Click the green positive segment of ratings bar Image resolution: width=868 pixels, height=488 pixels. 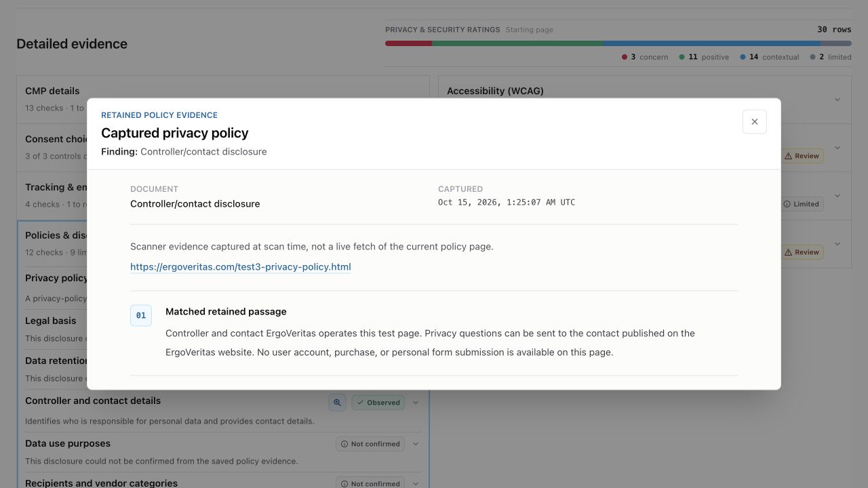(517, 43)
